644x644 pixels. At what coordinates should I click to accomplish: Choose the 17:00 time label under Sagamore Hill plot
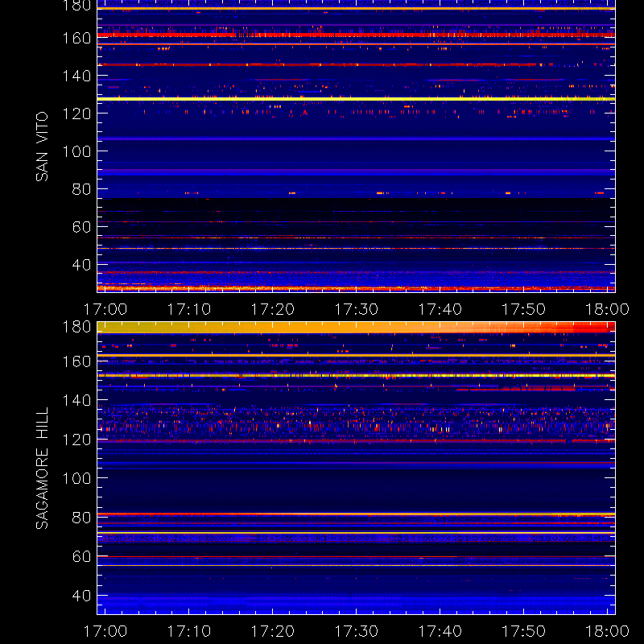(x=105, y=631)
